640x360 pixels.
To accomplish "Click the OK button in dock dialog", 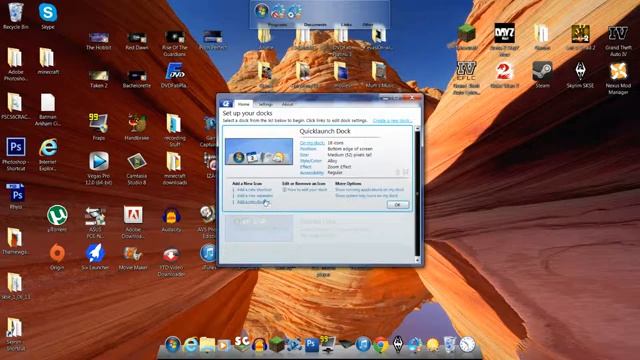I will point(398,205).
